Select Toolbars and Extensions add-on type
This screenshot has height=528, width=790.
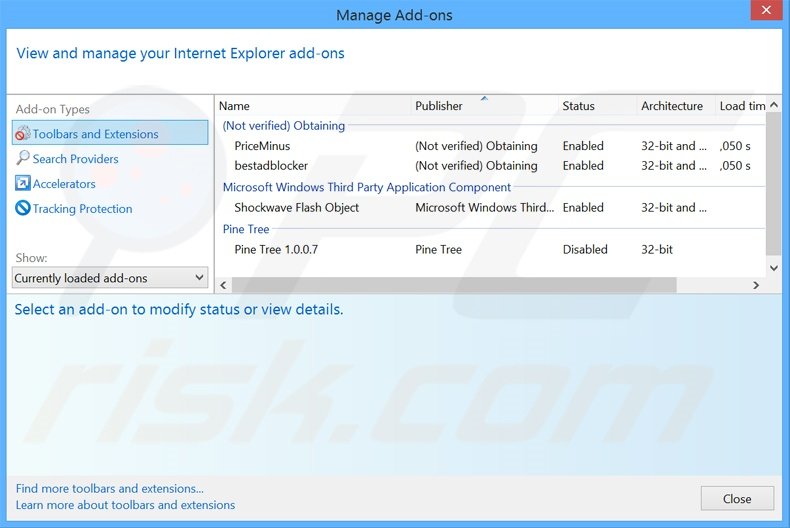pyautogui.click(x=110, y=133)
